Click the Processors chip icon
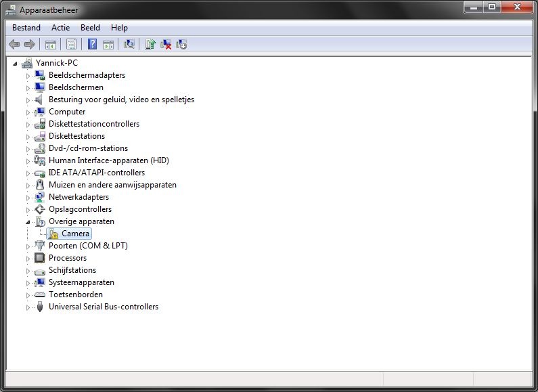The height and width of the screenshot is (392, 538). point(40,258)
